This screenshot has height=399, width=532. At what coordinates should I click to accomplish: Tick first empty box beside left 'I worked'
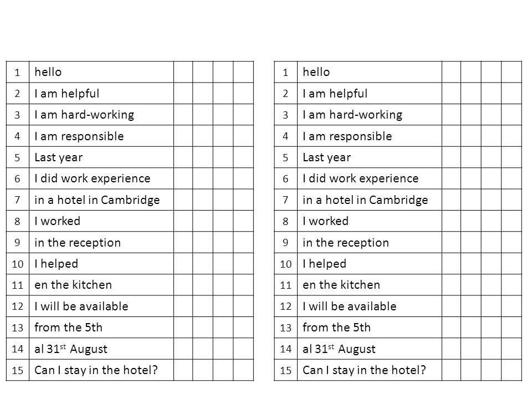pyautogui.click(x=183, y=221)
